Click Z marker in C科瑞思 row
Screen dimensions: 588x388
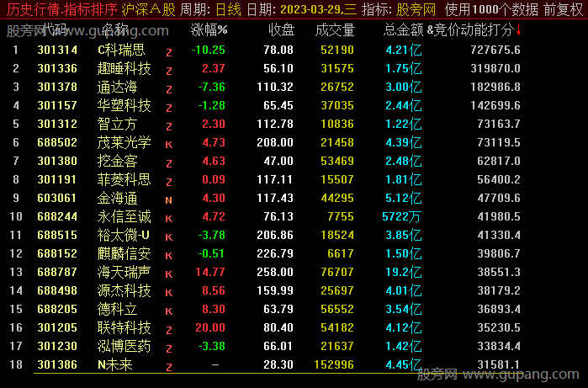pyautogui.click(x=169, y=52)
